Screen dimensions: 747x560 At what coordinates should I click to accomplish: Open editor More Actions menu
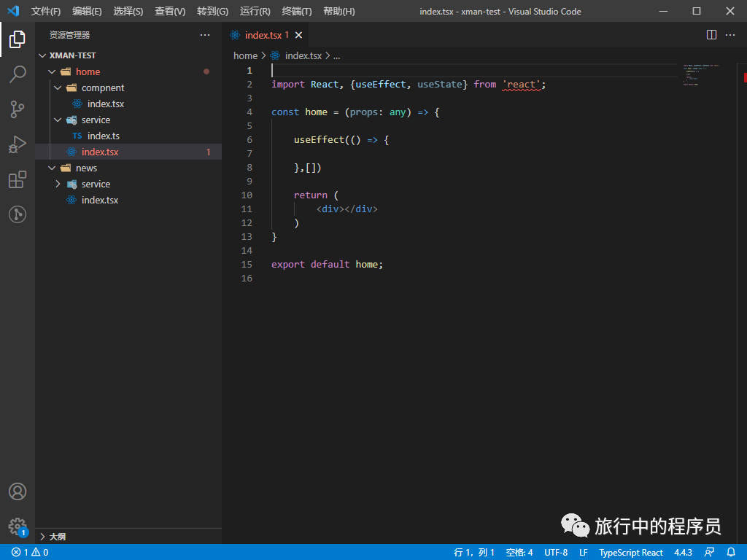(x=730, y=35)
